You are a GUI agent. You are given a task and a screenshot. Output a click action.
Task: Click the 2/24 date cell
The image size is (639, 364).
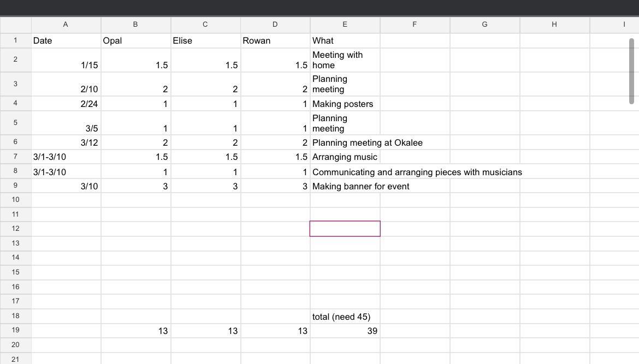(x=66, y=104)
